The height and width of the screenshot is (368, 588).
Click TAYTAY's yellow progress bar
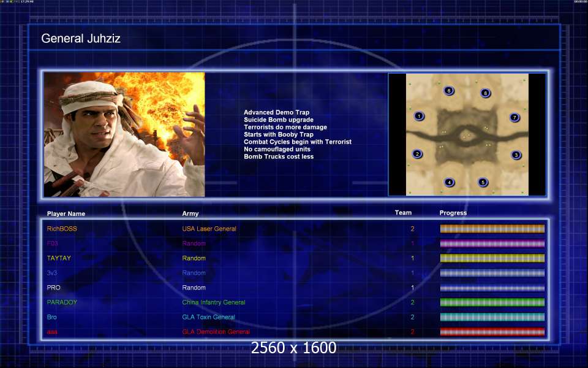(x=492, y=258)
